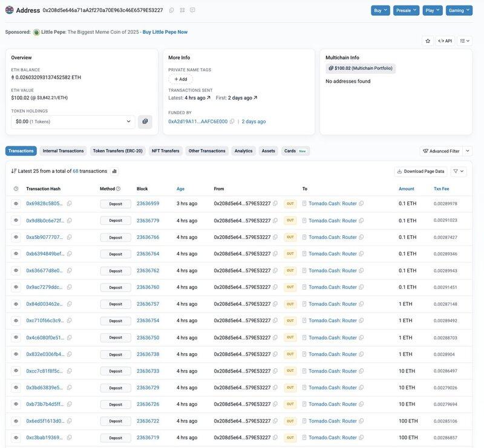The image size is (484, 448).
Task: Add a private name tag
Action: [x=180, y=79]
